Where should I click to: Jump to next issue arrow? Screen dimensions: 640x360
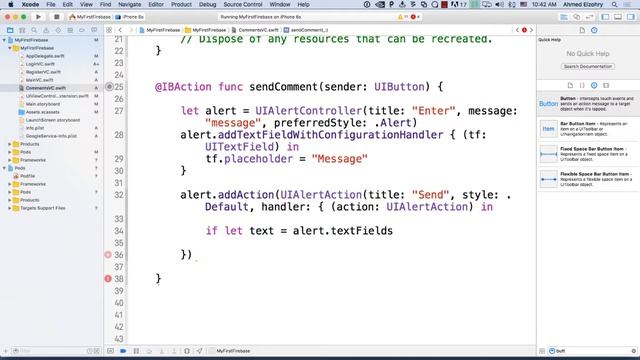pos(531,30)
